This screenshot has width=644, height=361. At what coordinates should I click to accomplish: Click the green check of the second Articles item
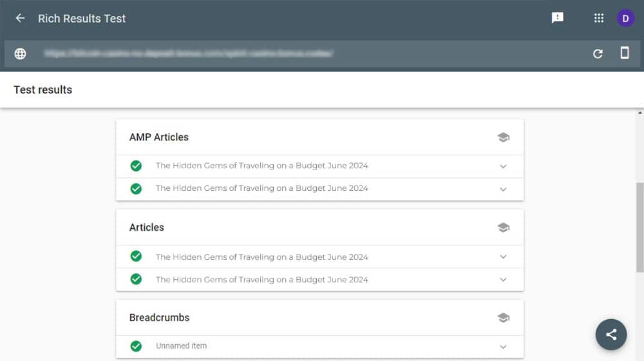point(136,278)
